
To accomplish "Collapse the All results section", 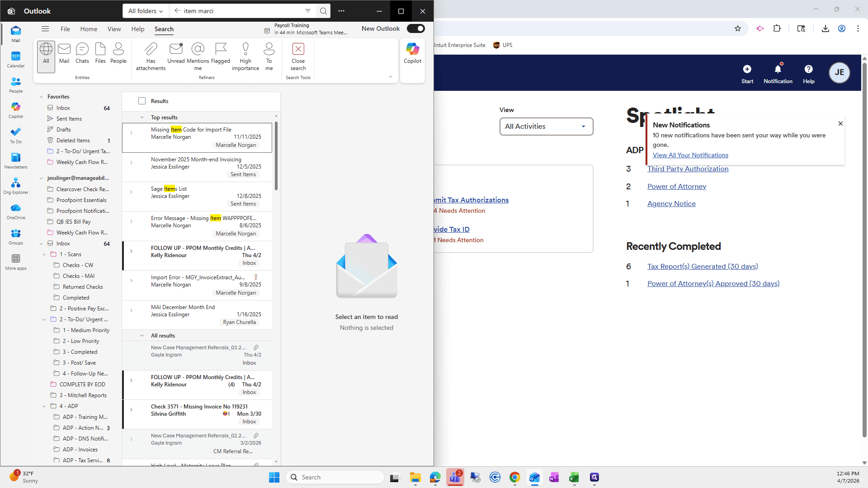I will click(x=142, y=336).
